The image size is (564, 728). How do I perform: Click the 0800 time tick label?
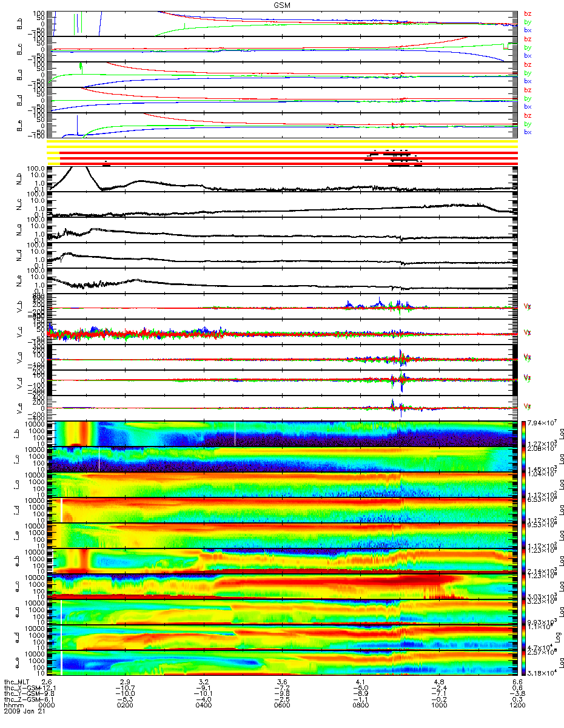point(360,706)
